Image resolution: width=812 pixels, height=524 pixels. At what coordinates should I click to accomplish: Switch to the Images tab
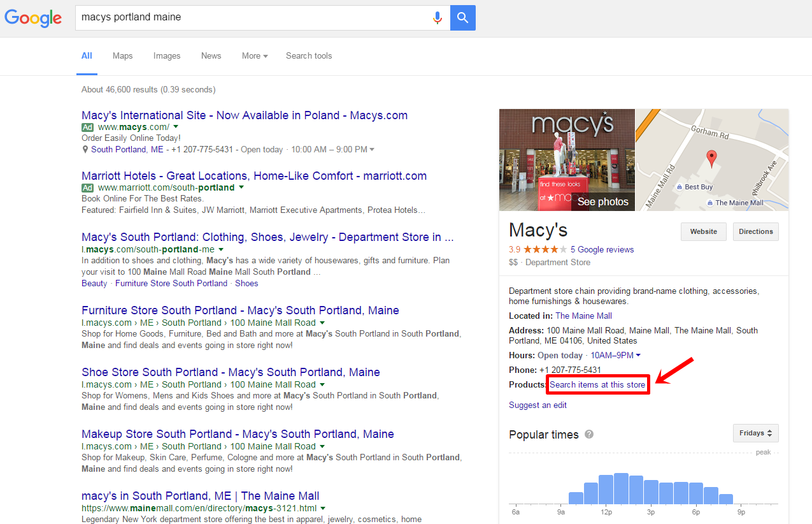(167, 55)
